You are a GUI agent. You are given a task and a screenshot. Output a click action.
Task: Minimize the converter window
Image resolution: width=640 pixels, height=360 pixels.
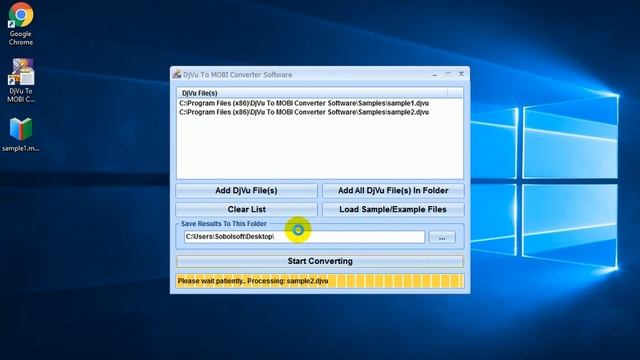coord(435,74)
